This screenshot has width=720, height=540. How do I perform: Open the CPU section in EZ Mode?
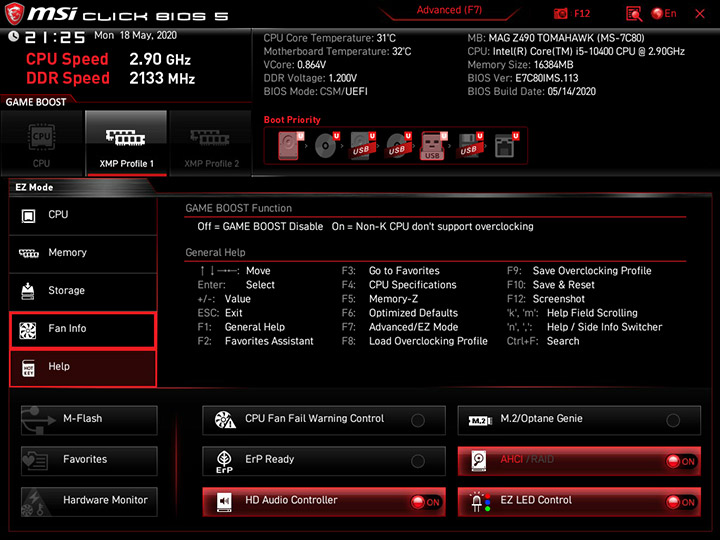[83, 215]
